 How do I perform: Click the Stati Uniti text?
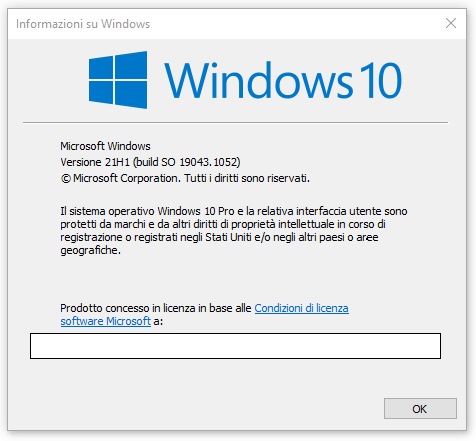pos(228,237)
